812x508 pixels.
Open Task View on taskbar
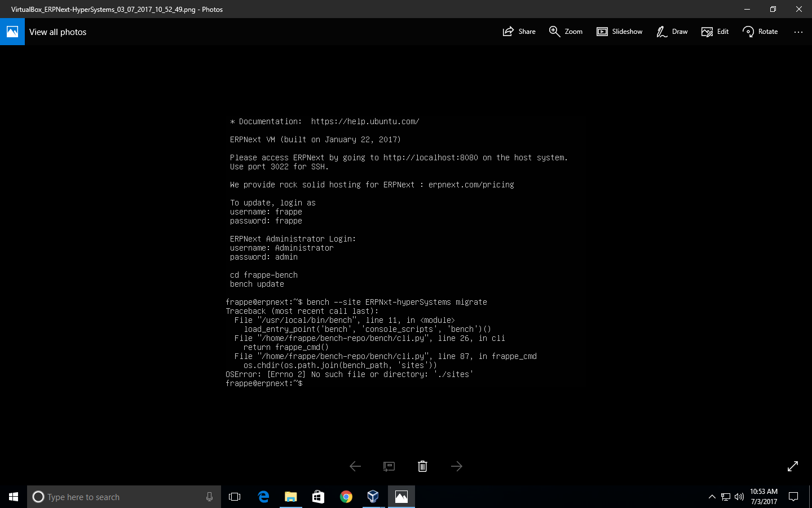click(x=235, y=497)
